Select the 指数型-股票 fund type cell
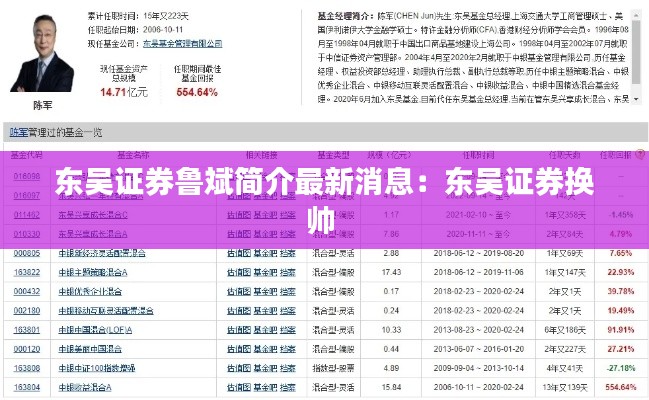The width and height of the screenshot is (649, 400). point(333,368)
